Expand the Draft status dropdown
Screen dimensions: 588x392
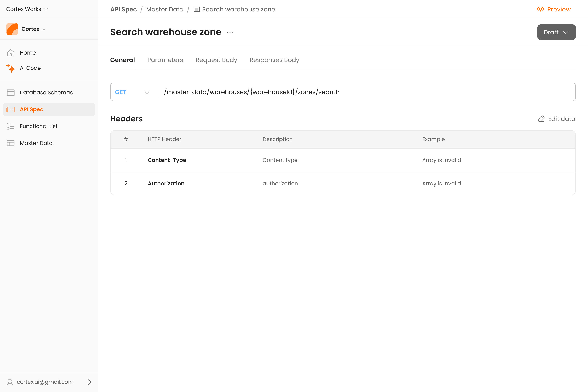click(x=556, y=32)
